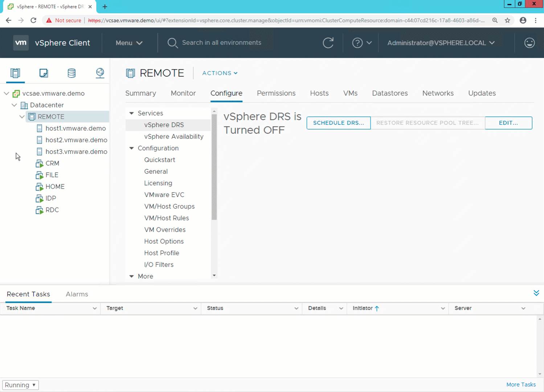
Task: Open the Running tasks filter dropdown
Action: coord(20,385)
